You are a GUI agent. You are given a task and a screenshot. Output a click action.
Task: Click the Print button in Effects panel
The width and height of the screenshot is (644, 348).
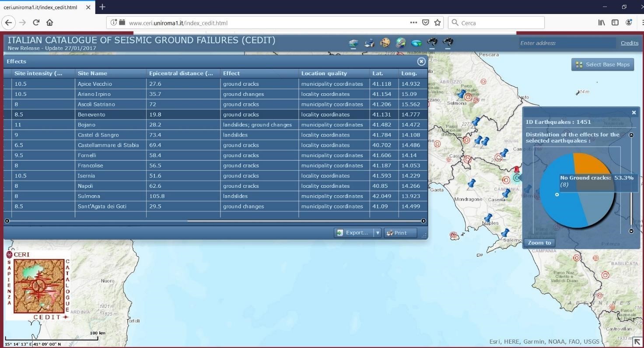tap(400, 233)
